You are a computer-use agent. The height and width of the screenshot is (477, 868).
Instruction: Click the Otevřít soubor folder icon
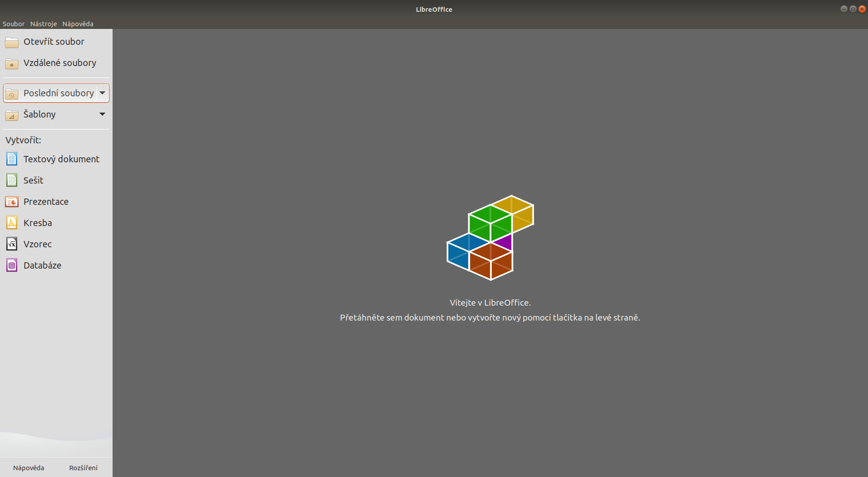(12, 42)
